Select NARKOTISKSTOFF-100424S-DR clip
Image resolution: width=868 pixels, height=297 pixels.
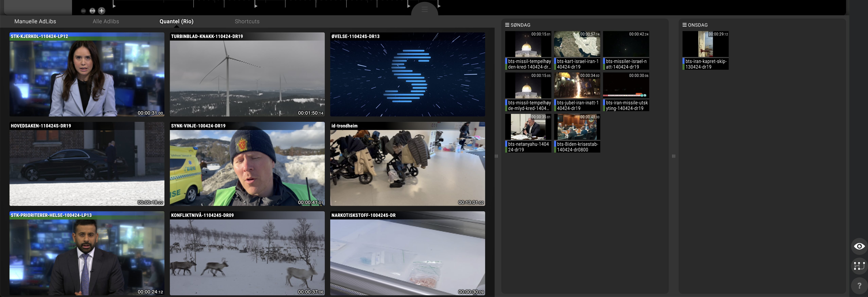coord(408,253)
